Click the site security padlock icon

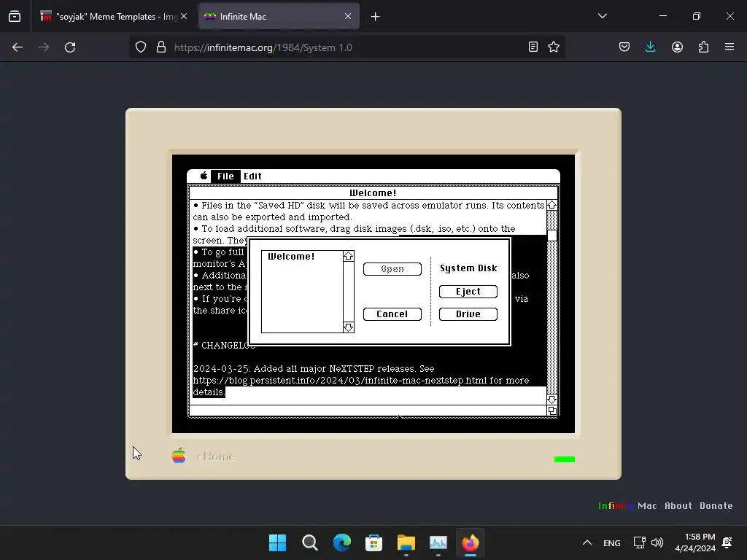coord(161,47)
